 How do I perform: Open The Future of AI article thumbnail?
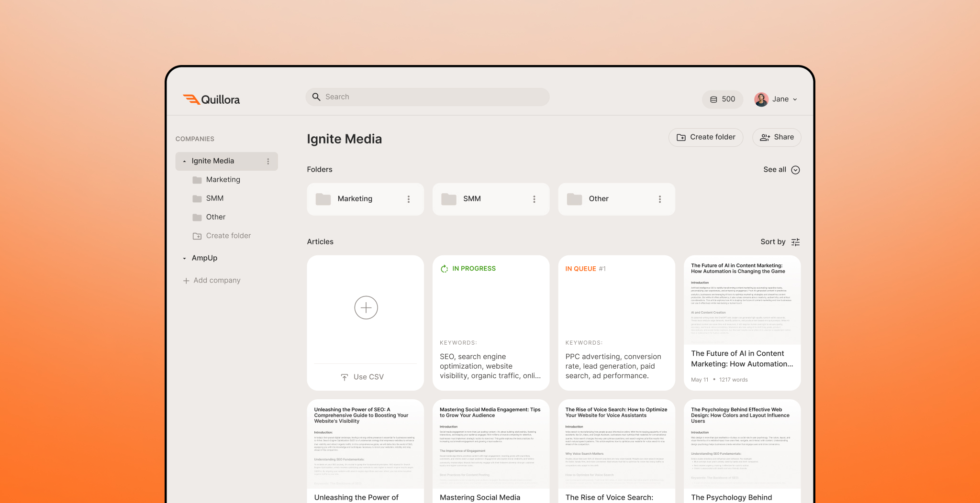point(742,300)
